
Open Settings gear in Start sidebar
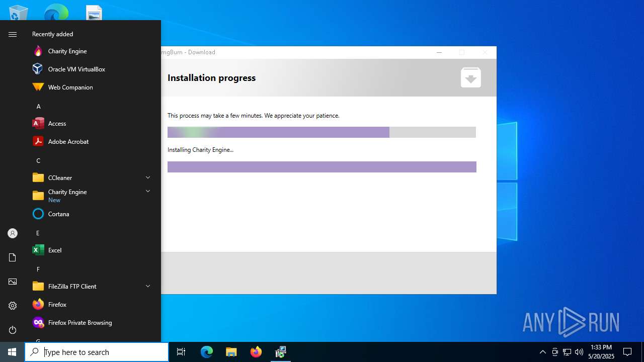[13, 306]
